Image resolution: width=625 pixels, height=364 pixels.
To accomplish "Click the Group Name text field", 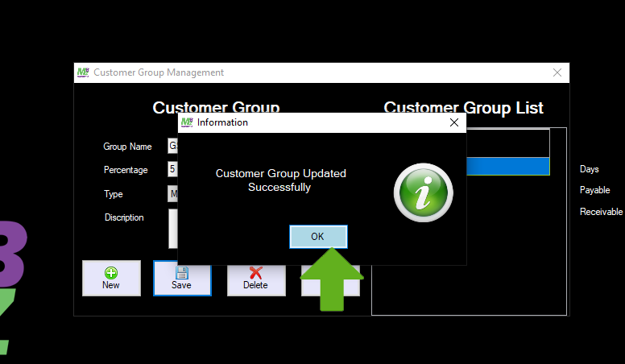I will (172, 146).
